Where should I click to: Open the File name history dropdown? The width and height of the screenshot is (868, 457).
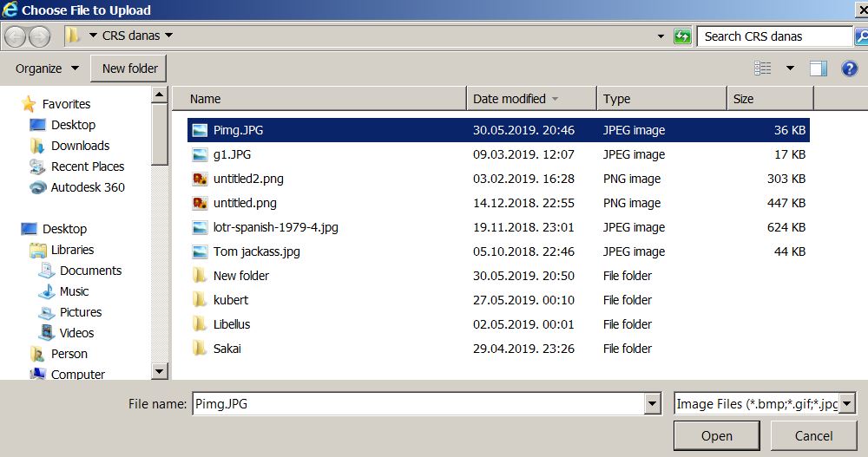(653, 404)
